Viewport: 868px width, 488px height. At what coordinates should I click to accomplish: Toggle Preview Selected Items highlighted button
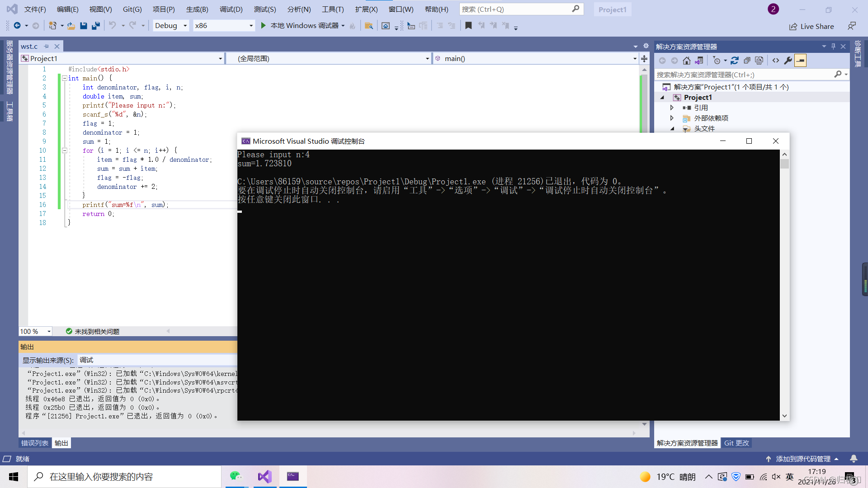801,61
